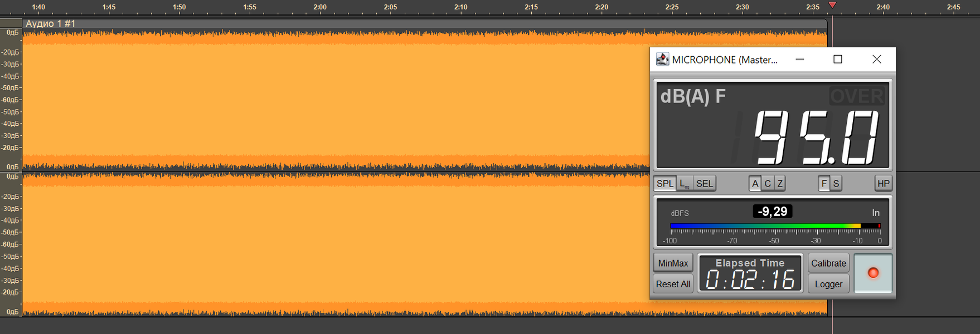Click the microphone app icon in title bar
The height and width of the screenshot is (334, 980).
coord(662,59)
